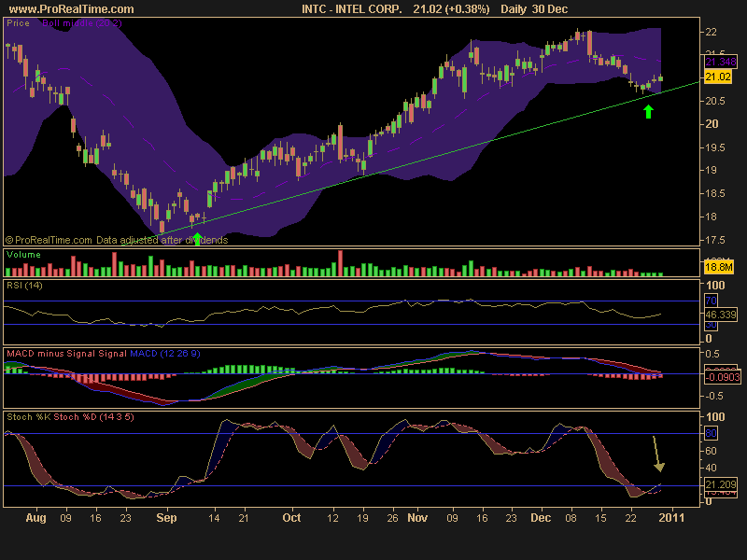Click the -0.0903 MACD value box

coord(722,377)
